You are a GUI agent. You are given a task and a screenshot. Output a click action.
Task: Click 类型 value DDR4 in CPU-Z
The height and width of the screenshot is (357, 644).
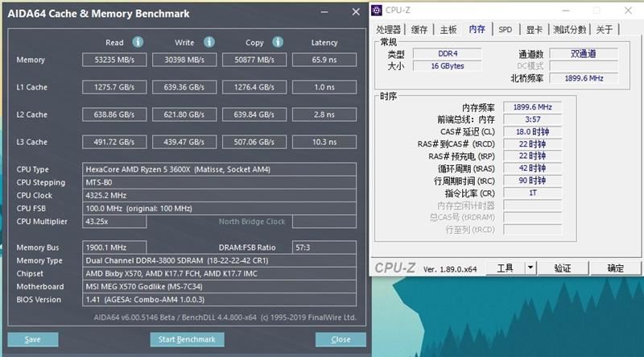[448, 53]
